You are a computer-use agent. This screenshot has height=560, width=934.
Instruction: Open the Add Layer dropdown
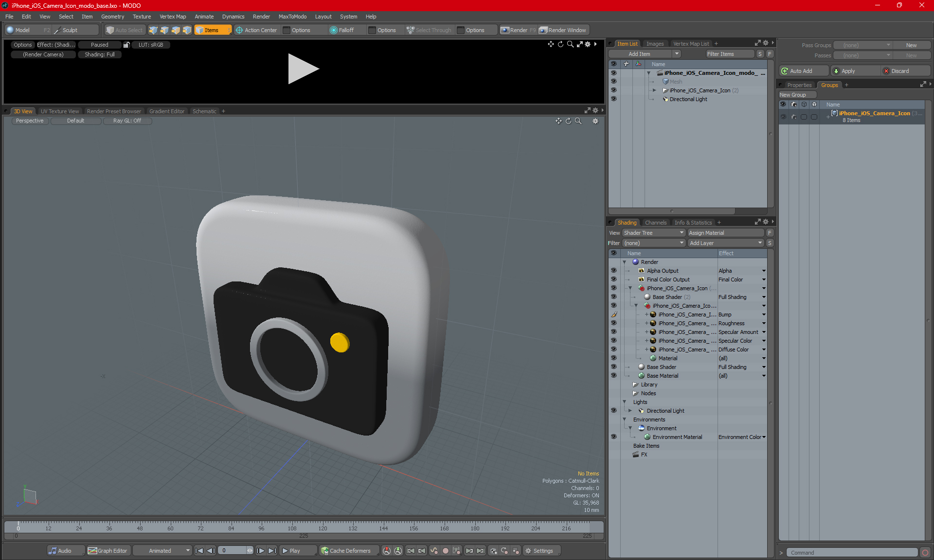726,243
